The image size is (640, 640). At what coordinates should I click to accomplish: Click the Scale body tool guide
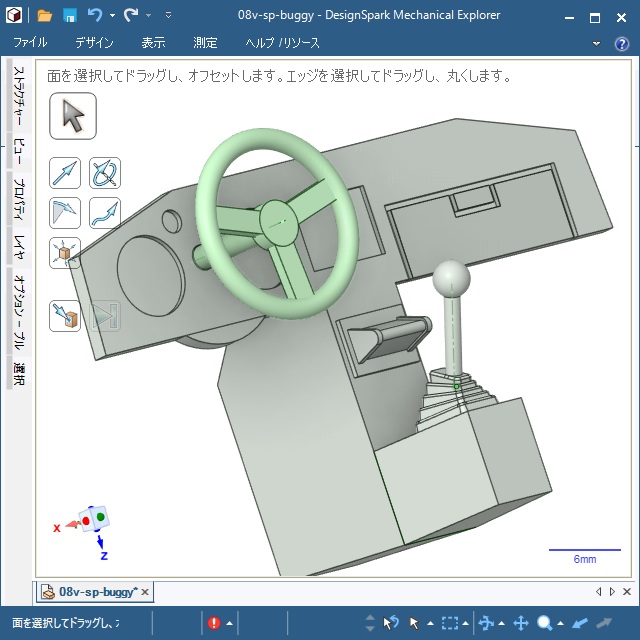[x=65, y=253]
